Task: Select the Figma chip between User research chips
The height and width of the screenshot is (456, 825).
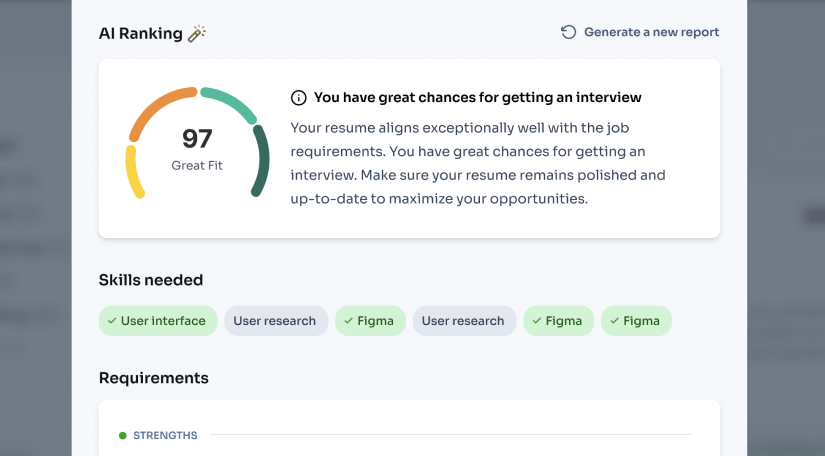Action: 371,321
